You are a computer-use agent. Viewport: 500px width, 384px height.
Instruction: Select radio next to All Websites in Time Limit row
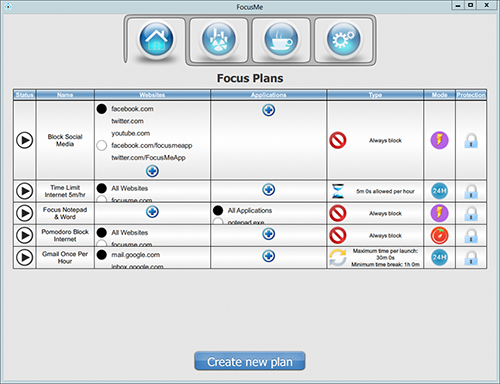pos(102,188)
